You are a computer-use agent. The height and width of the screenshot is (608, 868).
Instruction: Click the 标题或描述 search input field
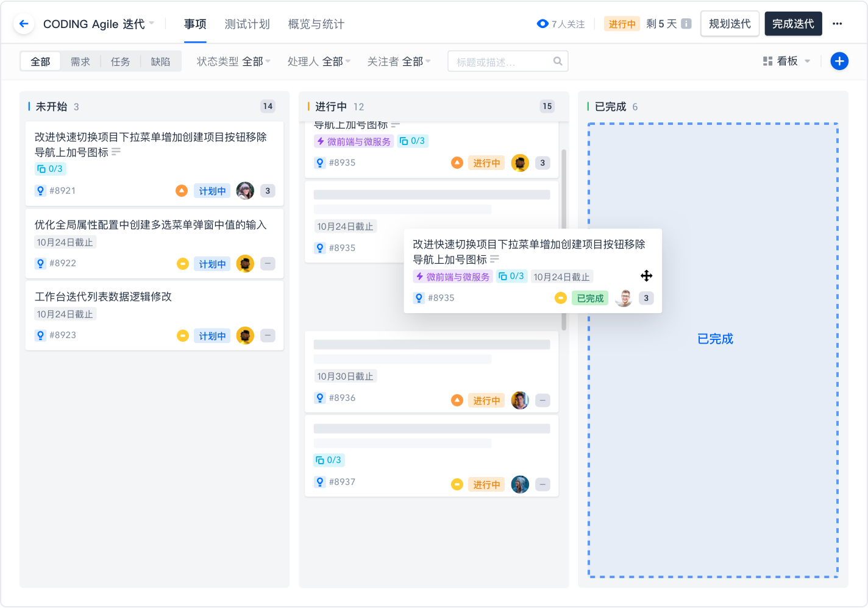coord(500,62)
